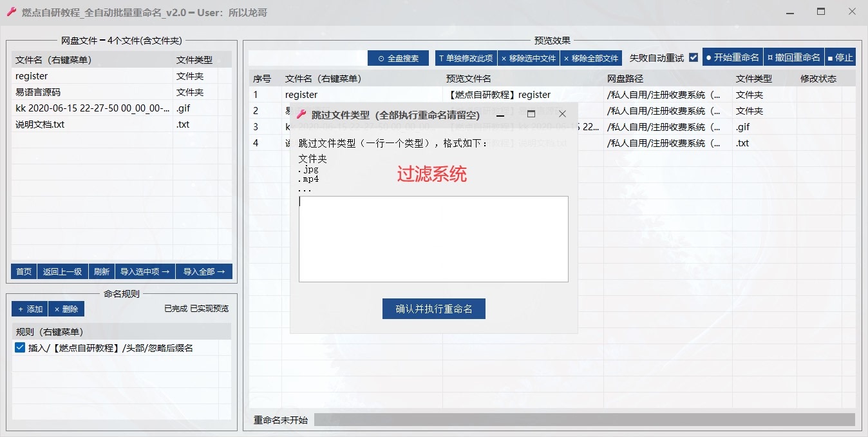Viewport: 868px width, 437px height.
Task: Select 易语言源码 in the 网盘文件 list
Action: [38, 92]
